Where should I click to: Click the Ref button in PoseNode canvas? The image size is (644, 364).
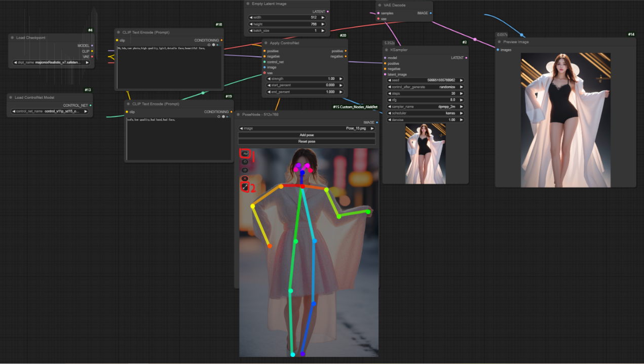pyautogui.click(x=245, y=153)
